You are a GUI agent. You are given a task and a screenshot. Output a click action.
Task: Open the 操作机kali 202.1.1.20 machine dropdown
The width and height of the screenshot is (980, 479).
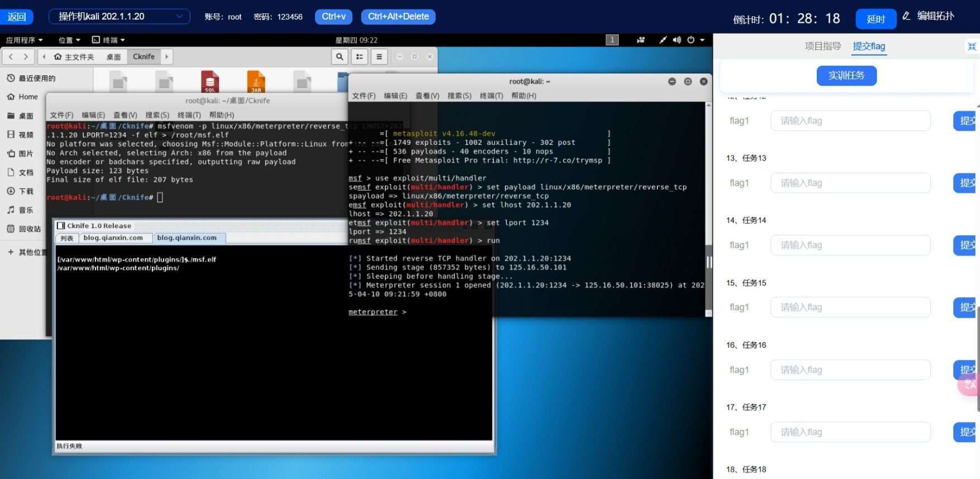coord(119,17)
